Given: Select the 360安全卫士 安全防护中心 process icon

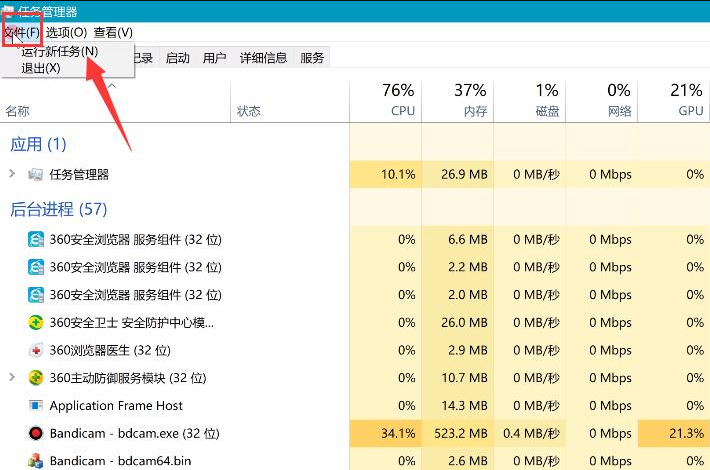Looking at the screenshot, I should 36,323.
